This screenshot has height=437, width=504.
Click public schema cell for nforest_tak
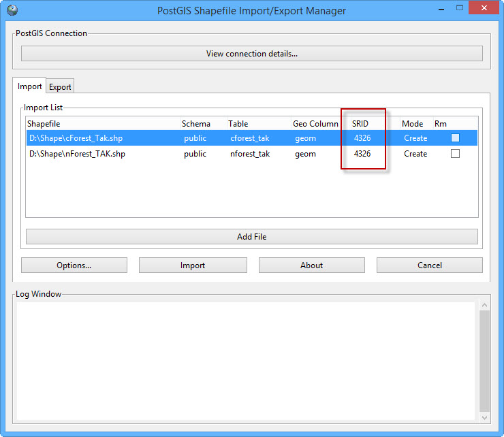pos(195,154)
